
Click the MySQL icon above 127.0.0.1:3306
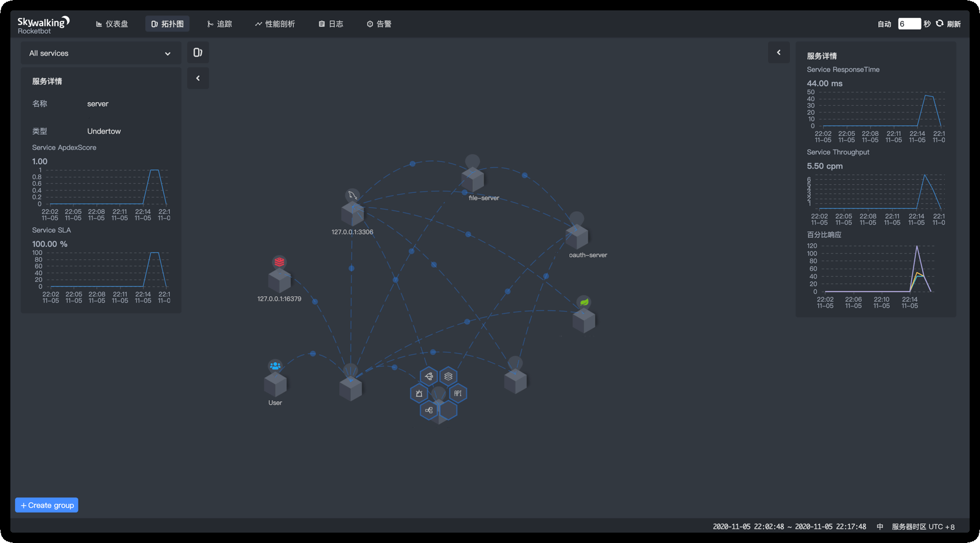(353, 196)
